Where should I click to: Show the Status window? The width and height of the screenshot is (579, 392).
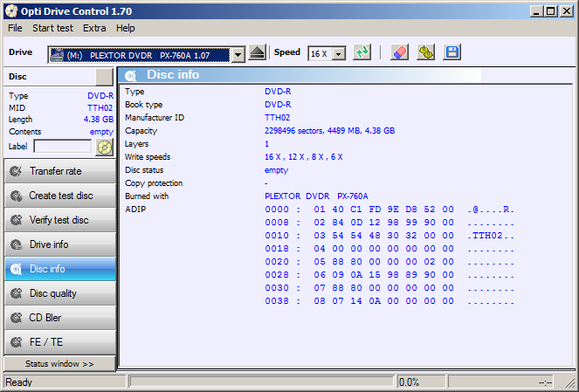tap(59, 363)
